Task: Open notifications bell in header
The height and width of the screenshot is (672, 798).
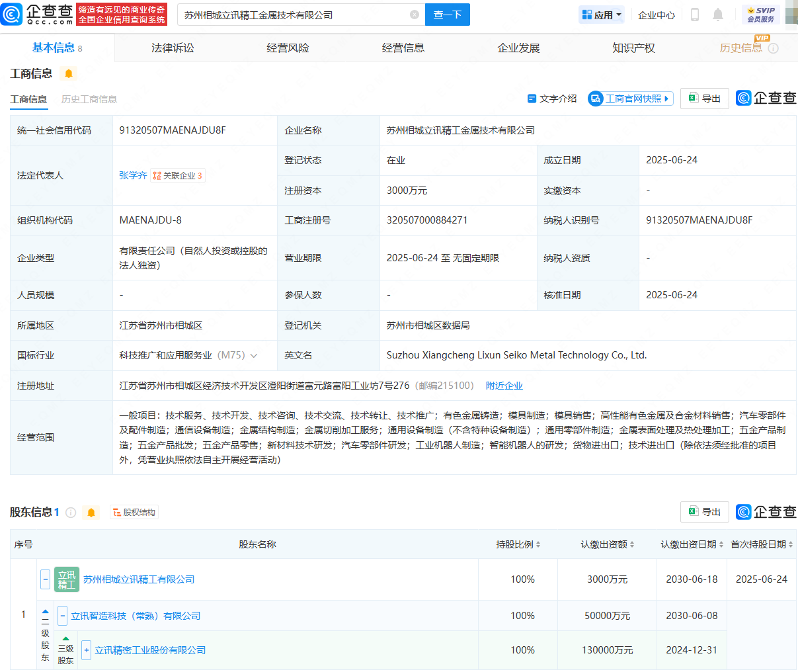Action: 718,15
